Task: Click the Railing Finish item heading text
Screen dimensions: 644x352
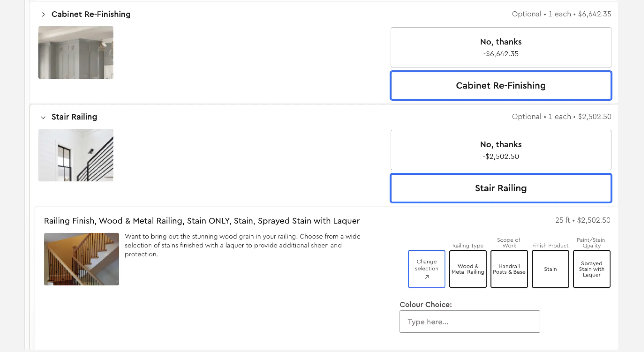Action: [x=202, y=221]
